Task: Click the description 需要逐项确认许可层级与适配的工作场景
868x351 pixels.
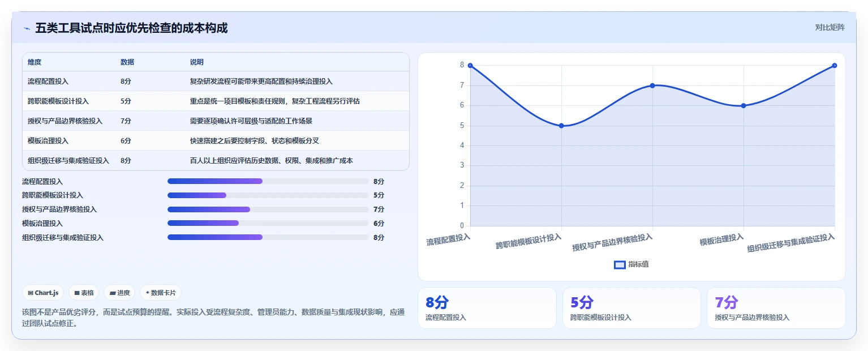Action: click(x=251, y=121)
